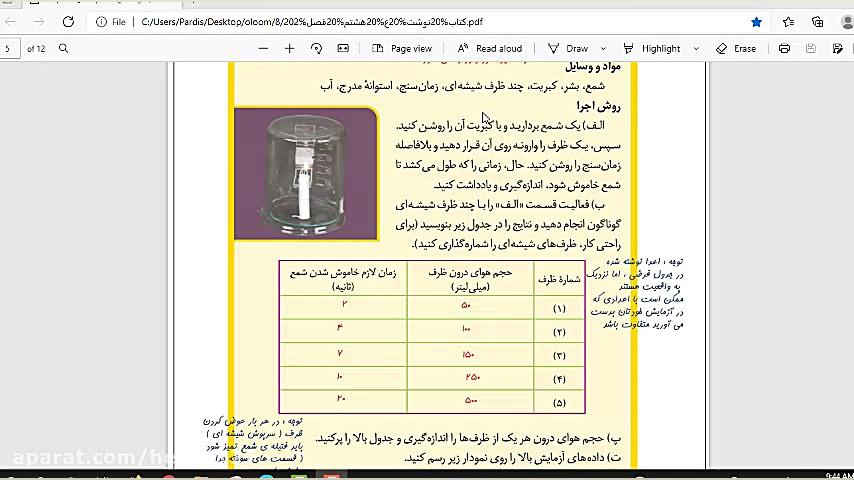
Task: Click the address bar file path
Action: coord(312,22)
